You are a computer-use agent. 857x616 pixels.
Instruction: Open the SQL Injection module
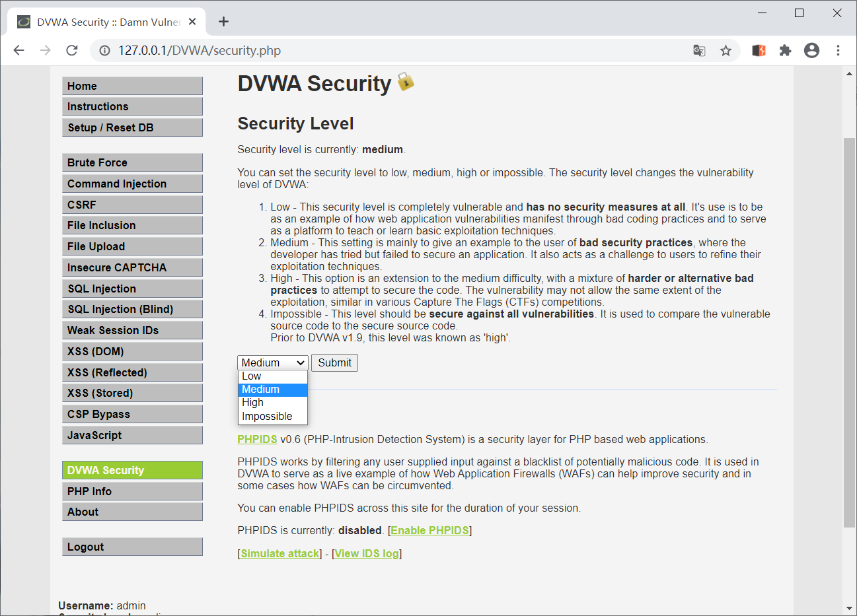click(132, 289)
